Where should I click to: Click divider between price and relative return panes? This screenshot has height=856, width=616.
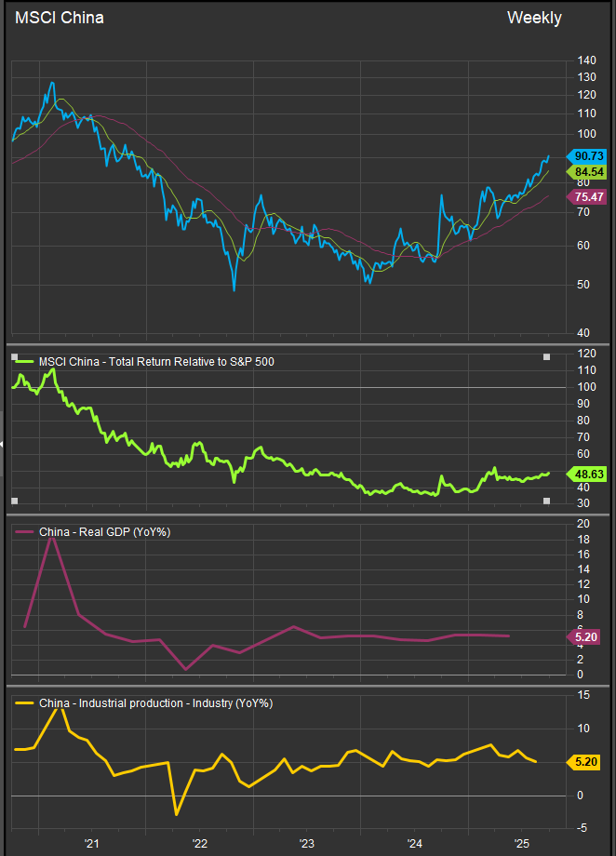pos(307,344)
